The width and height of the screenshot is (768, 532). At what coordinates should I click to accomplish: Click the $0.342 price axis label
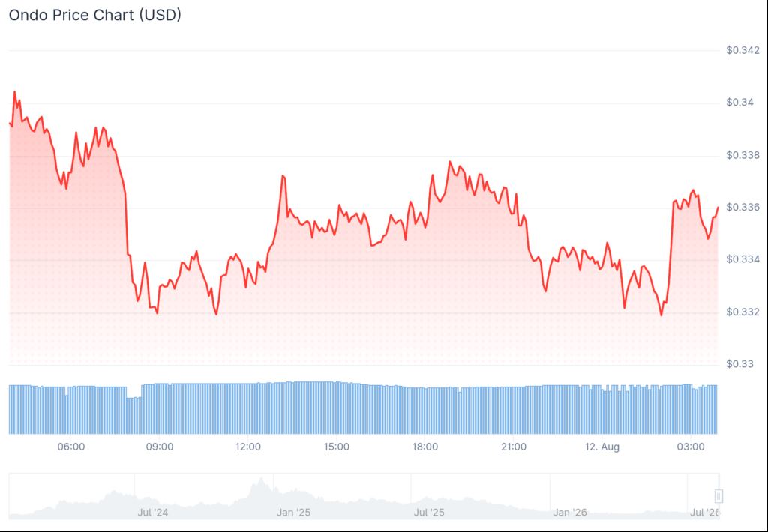tap(743, 50)
